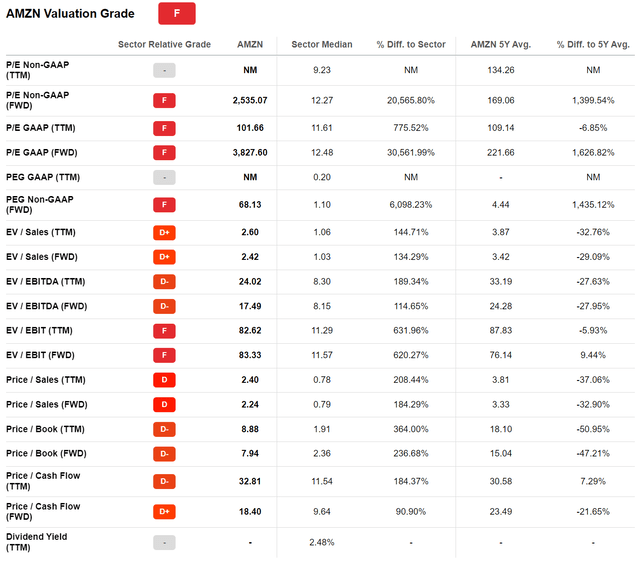
Task: Select the Price / Book (FWD) row label
Action: [46, 453]
